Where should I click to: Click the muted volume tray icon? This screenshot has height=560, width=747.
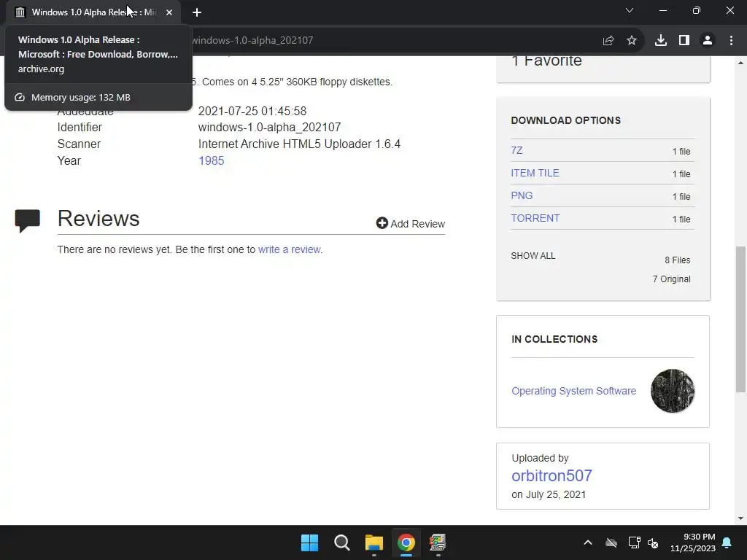pos(653,542)
